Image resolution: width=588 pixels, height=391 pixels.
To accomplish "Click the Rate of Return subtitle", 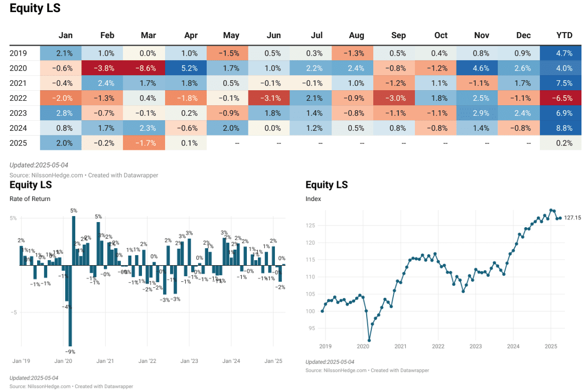I will 30,199.
